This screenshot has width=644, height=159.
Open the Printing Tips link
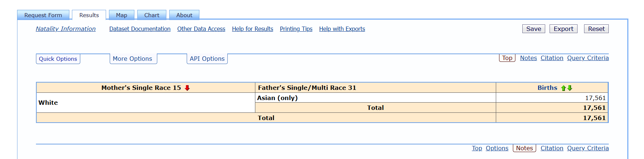(296, 29)
